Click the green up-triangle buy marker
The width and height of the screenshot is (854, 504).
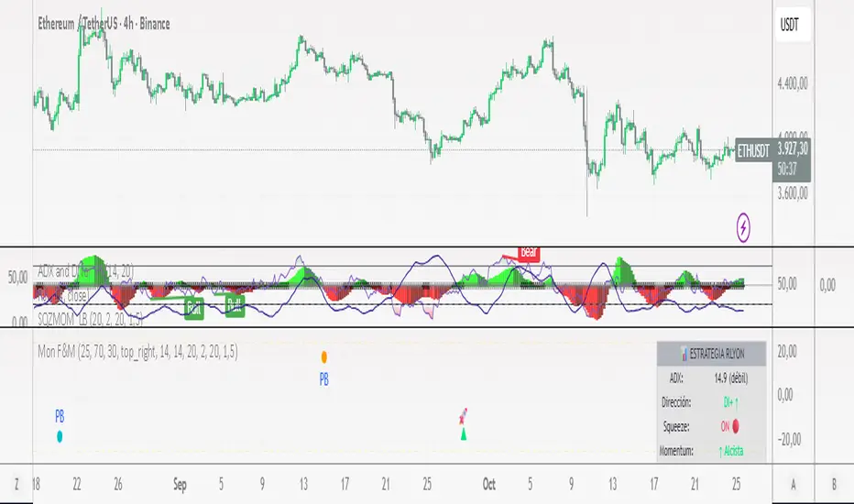pyautogui.click(x=464, y=434)
